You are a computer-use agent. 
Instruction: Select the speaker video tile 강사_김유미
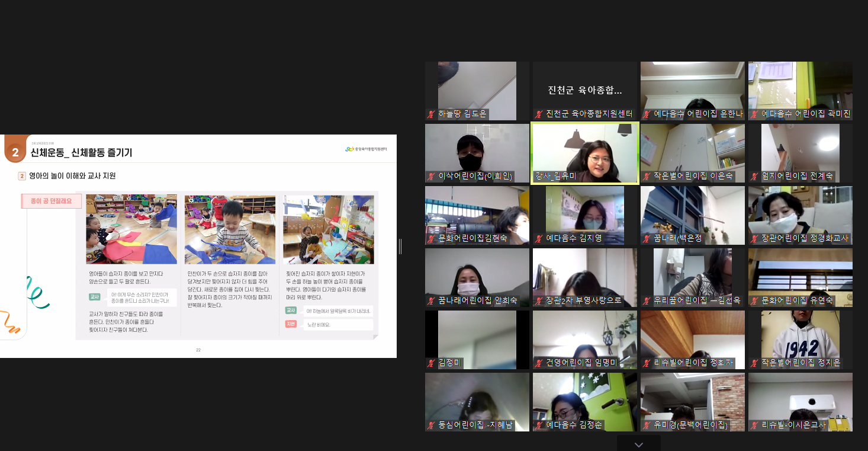pyautogui.click(x=584, y=152)
